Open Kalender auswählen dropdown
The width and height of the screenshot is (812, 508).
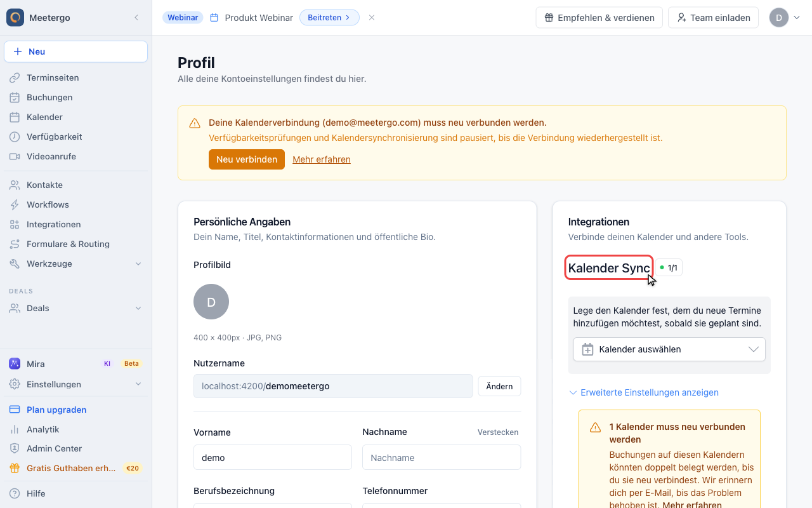[x=669, y=349]
